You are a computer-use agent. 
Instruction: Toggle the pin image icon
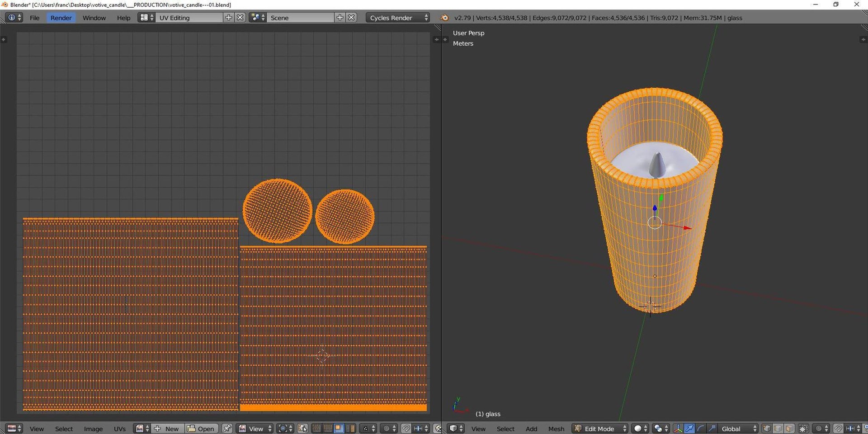pyautogui.click(x=227, y=429)
